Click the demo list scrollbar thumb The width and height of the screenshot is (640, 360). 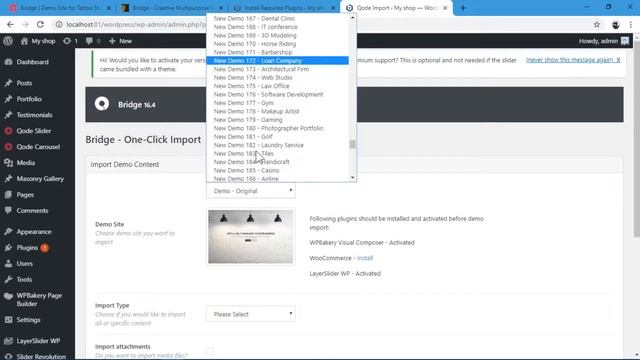[x=352, y=144]
